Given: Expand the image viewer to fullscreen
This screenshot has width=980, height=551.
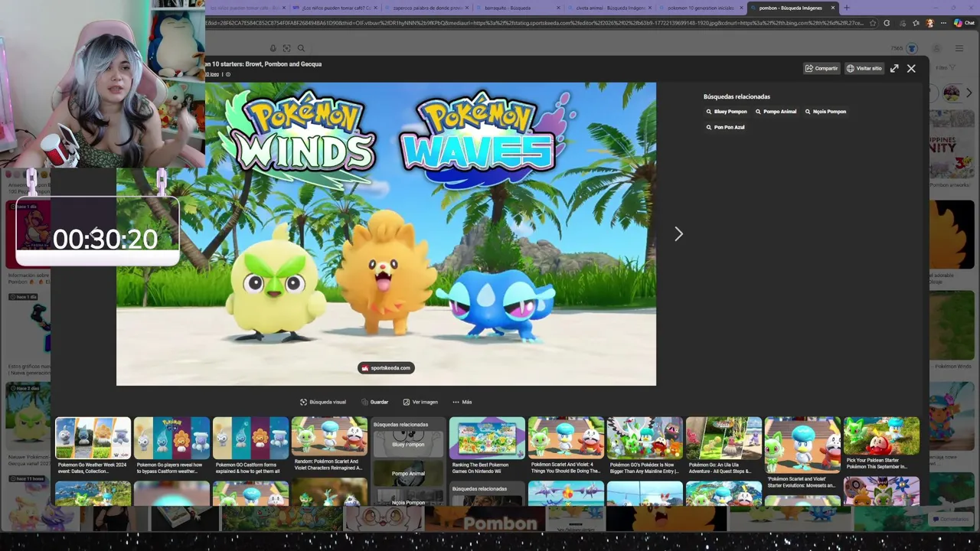Looking at the screenshot, I should pyautogui.click(x=894, y=68).
